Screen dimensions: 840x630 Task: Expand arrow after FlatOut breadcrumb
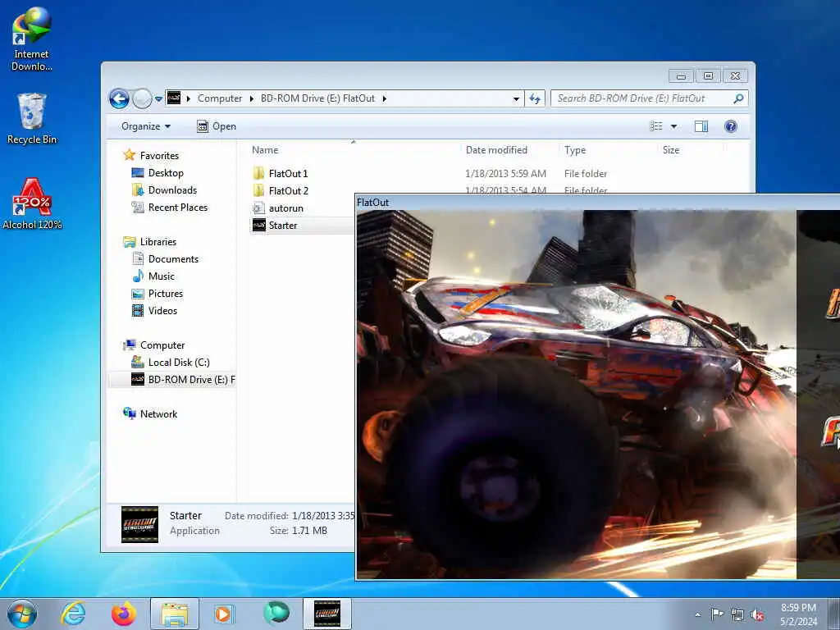click(x=385, y=98)
